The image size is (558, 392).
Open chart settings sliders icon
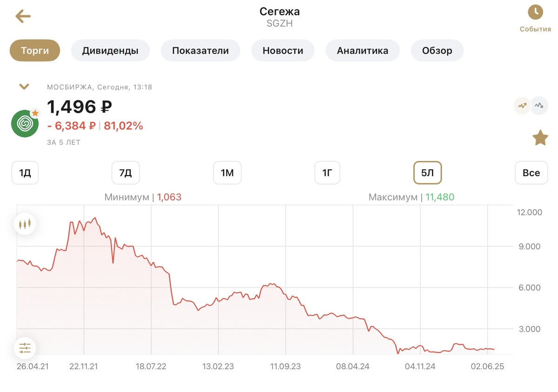(25, 348)
